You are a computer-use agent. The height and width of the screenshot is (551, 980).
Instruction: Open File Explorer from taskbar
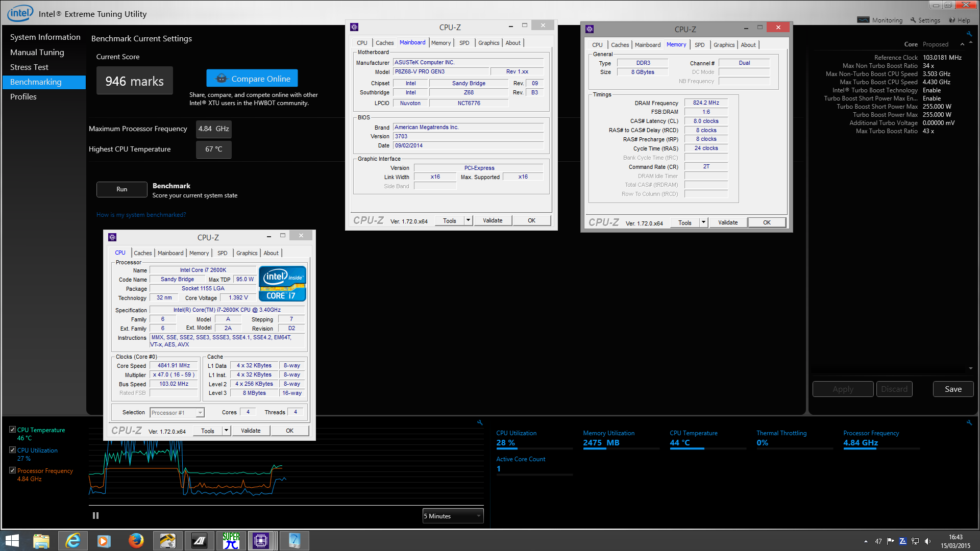tap(41, 541)
